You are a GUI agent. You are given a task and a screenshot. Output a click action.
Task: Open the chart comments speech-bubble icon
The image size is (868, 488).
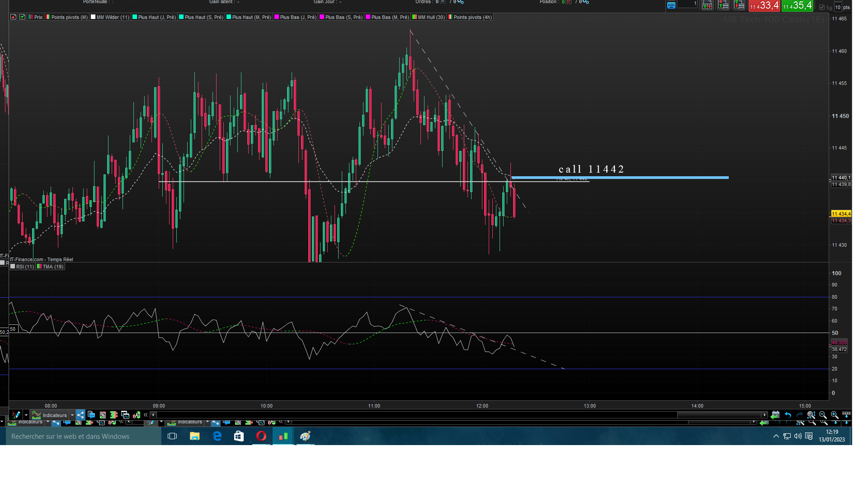pos(91,415)
